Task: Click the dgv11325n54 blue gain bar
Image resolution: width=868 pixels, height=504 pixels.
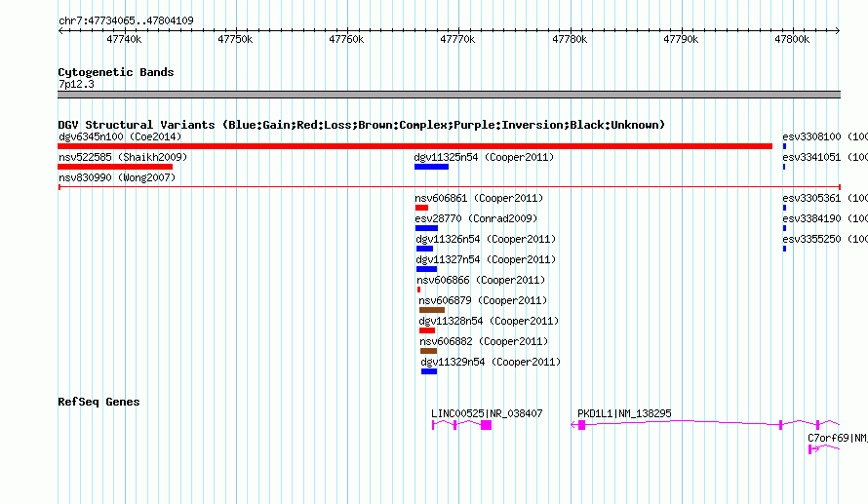Action: pos(431,167)
